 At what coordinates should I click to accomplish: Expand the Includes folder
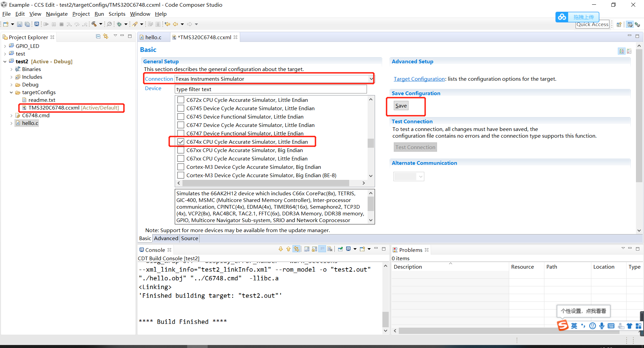[x=11, y=77]
